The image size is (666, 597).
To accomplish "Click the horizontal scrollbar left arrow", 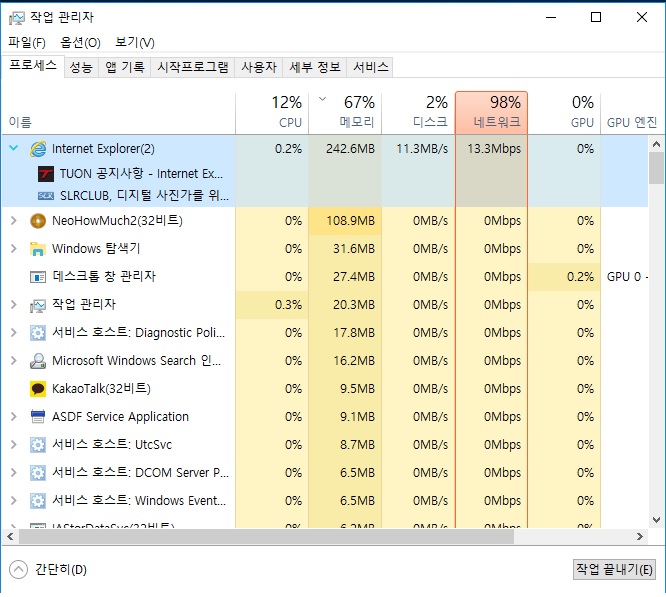I will click(x=10, y=537).
